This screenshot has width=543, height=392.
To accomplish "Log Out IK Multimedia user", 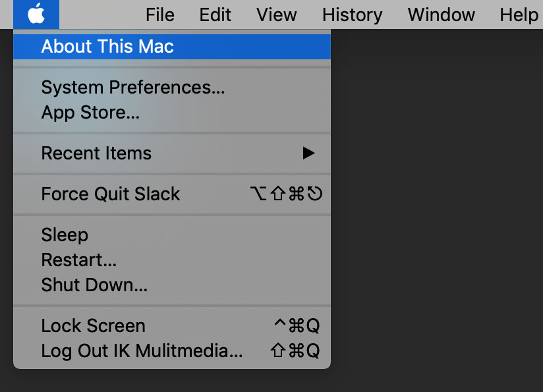I will pos(142,351).
